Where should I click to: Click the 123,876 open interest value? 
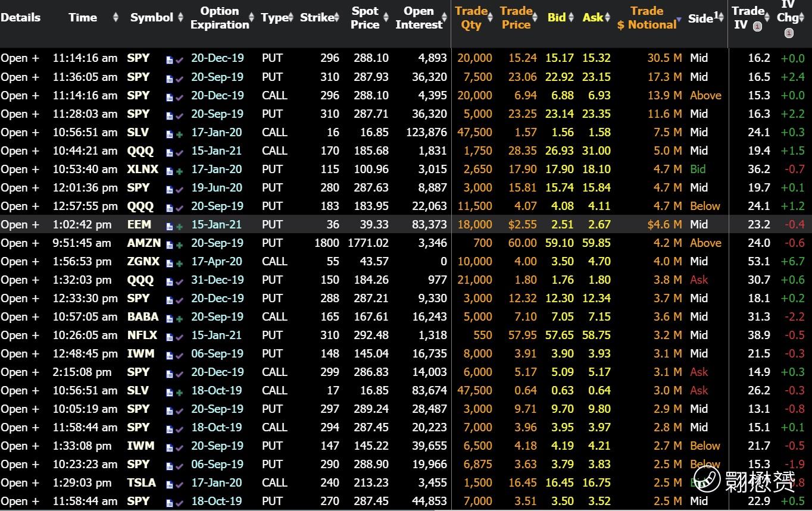pyautogui.click(x=426, y=132)
